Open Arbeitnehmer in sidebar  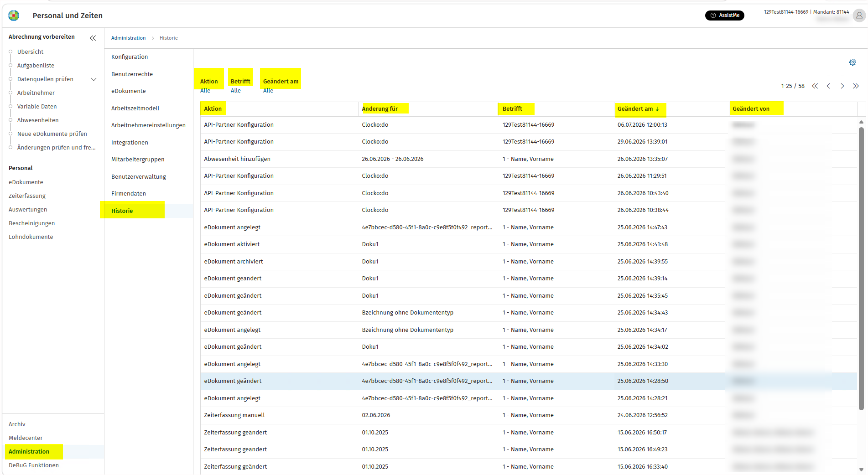[x=36, y=93]
